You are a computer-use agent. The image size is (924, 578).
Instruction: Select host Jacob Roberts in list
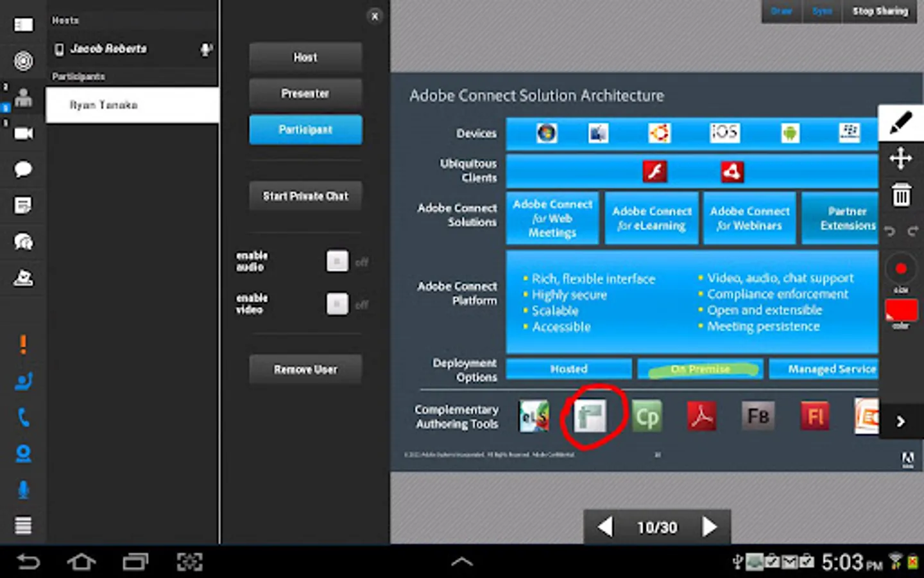coord(132,49)
